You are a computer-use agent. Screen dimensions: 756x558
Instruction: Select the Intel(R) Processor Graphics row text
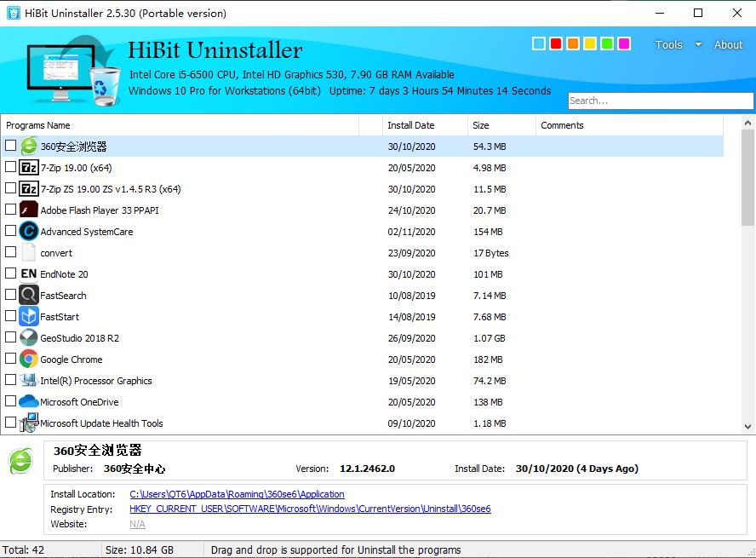[x=96, y=381]
